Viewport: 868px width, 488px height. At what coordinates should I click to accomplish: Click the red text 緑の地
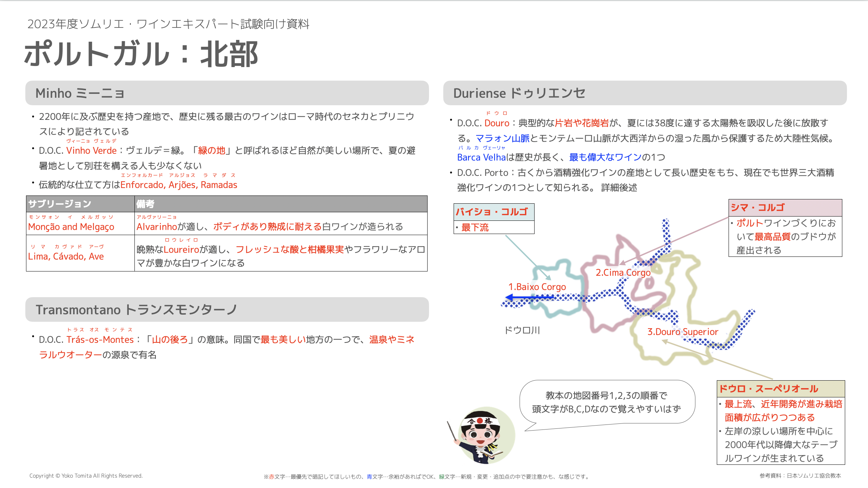(212, 151)
